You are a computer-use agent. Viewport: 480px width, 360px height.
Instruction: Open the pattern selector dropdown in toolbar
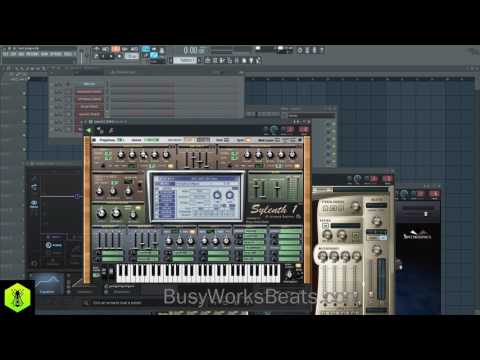pos(186,60)
